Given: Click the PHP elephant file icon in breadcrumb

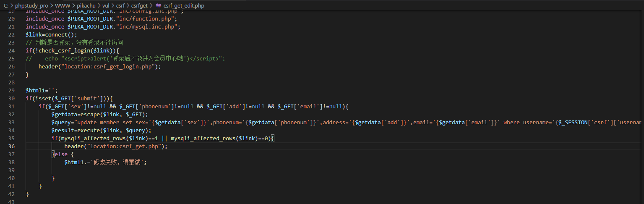Looking at the screenshot, I should coord(158,6).
